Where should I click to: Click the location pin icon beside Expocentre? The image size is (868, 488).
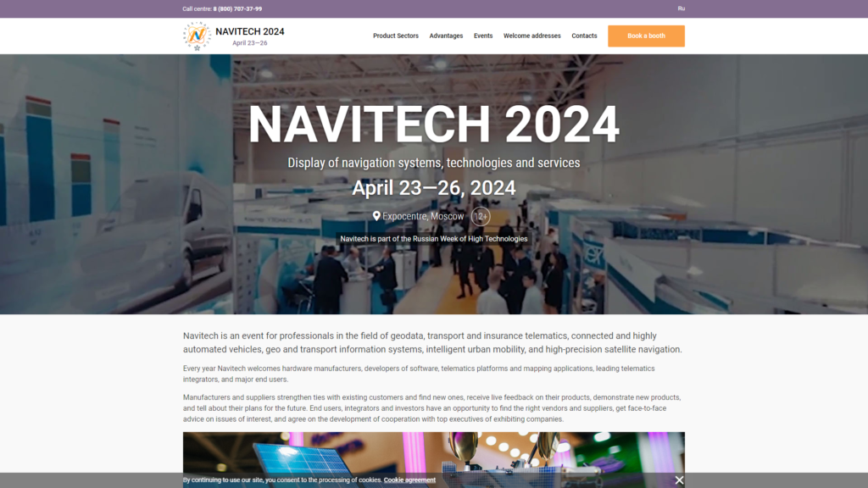coord(376,216)
